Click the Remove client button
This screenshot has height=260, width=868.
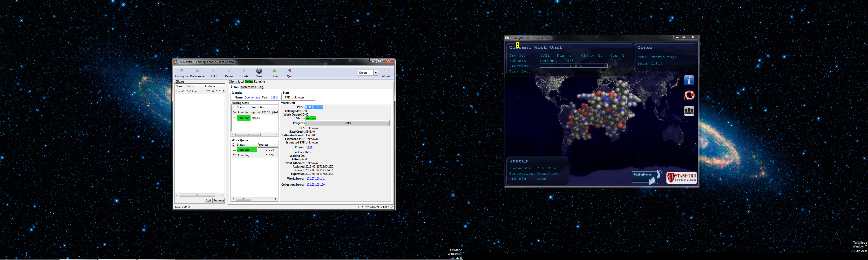coord(218,201)
